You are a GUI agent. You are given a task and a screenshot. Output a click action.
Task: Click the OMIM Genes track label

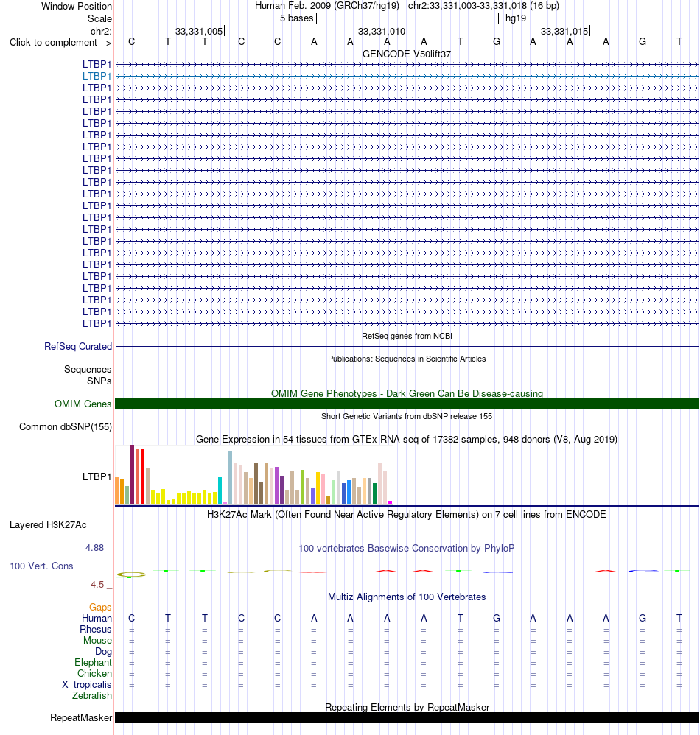[83, 404]
